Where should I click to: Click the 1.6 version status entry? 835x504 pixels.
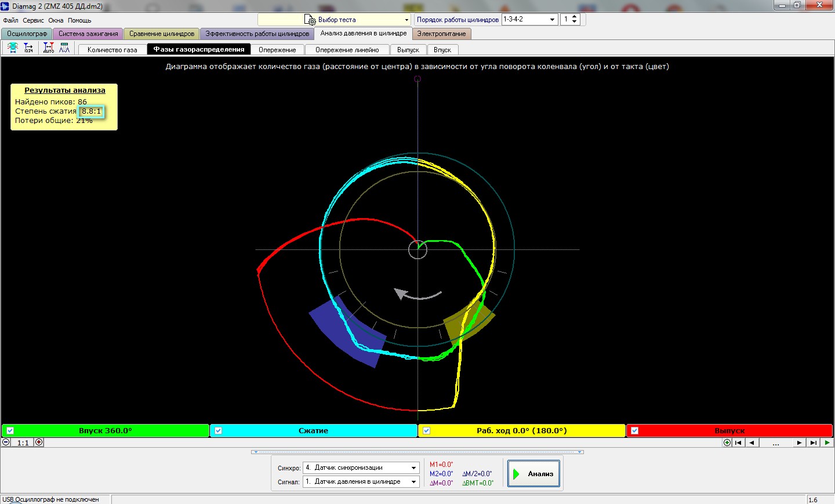[813, 499]
